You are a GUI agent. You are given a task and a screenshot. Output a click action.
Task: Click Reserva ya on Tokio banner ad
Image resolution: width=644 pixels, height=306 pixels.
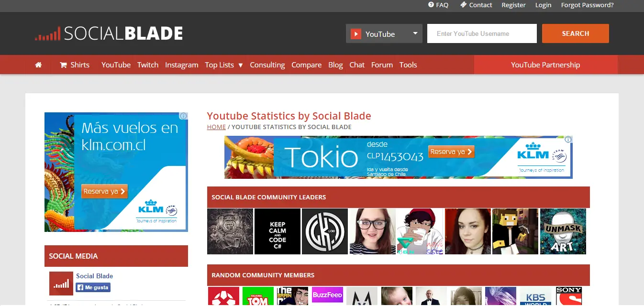coord(451,152)
